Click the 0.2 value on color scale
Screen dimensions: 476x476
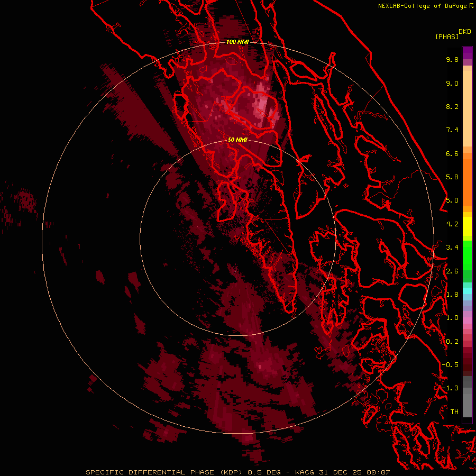point(452,342)
